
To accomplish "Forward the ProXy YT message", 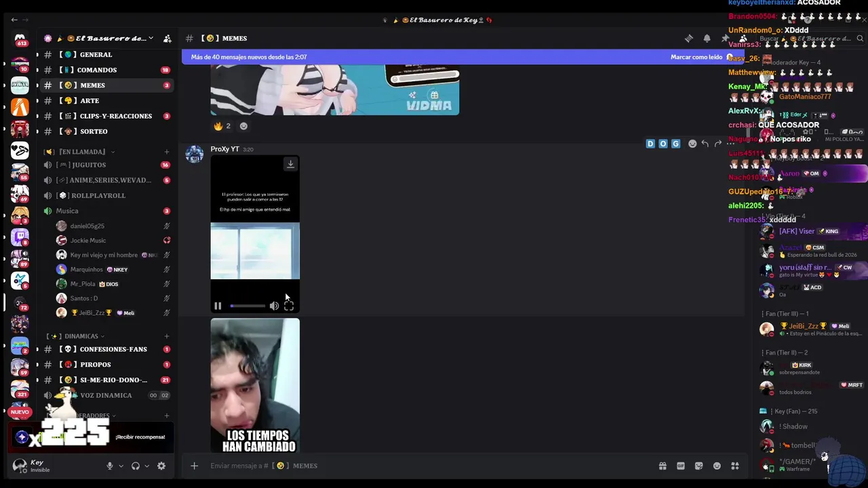I will [718, 144].
